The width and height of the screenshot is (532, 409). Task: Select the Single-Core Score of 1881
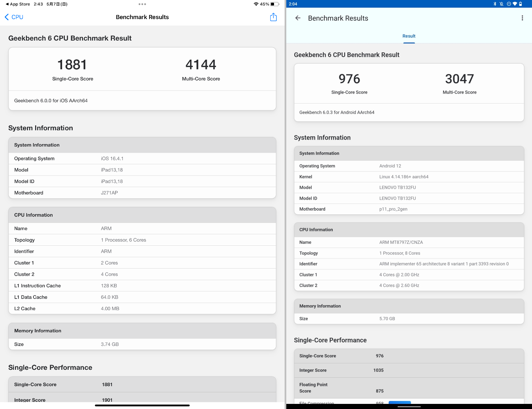[x=72, y=64]
